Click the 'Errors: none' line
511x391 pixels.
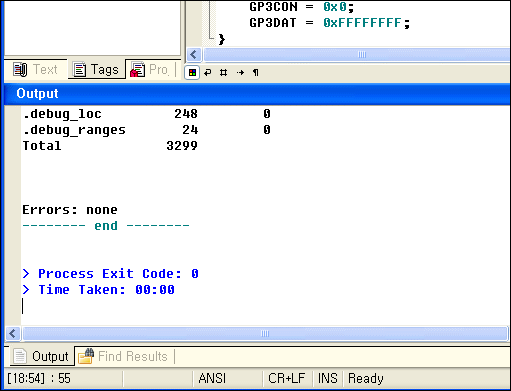70,210
